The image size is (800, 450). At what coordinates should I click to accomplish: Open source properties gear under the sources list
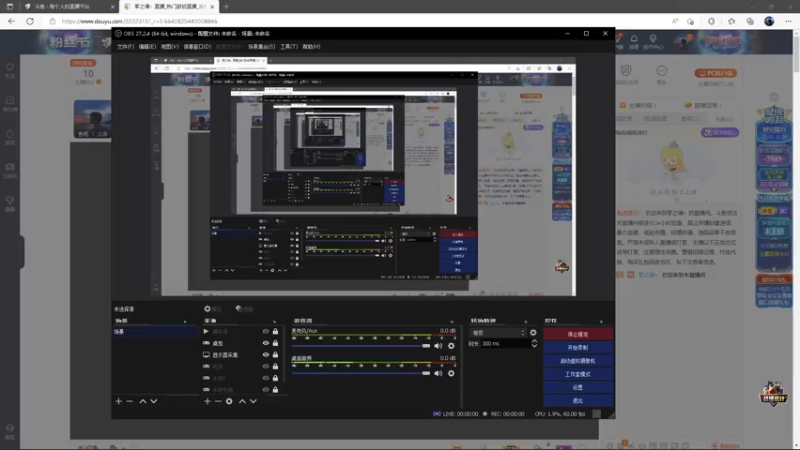click(x=229, y=402)
